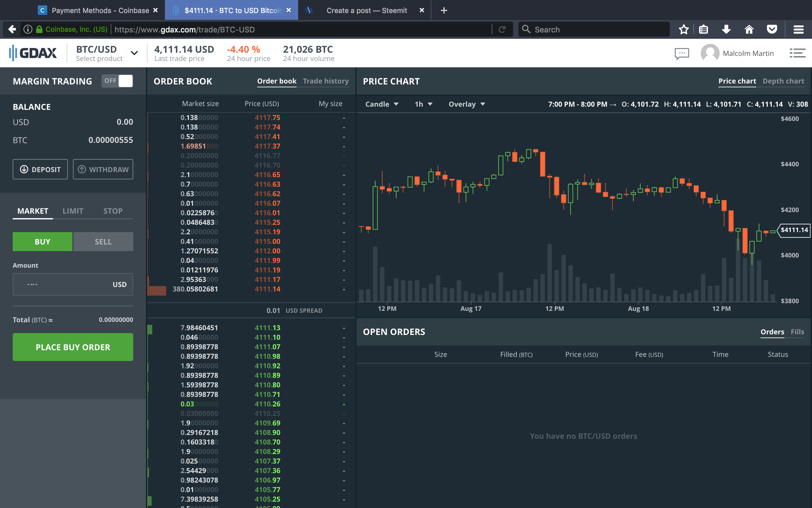The height and width of the screenshot is (508, 812).
Task: Go to the browser home icon
Action: (x=749, y=30)
